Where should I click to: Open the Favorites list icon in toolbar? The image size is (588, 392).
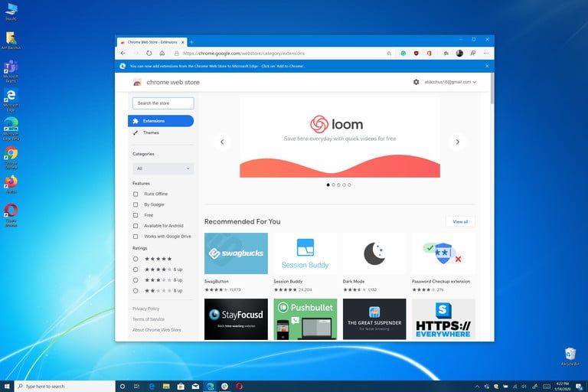click(x=446, y=54)
